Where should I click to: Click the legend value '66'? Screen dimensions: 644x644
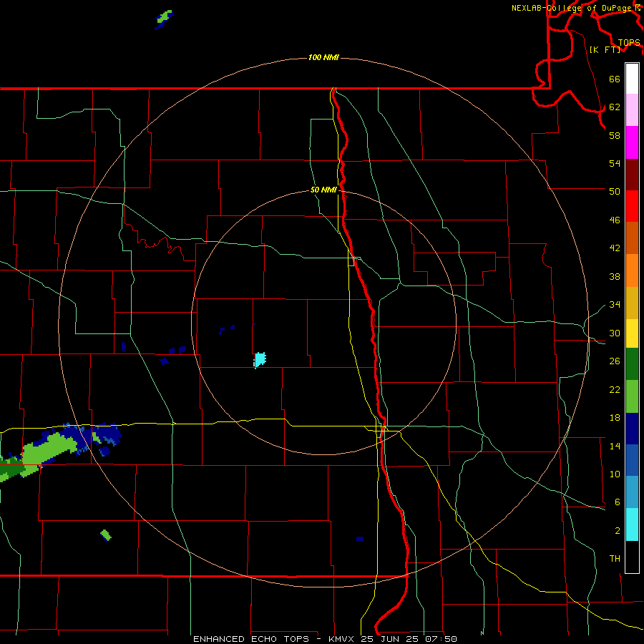(x=615, y=79)
